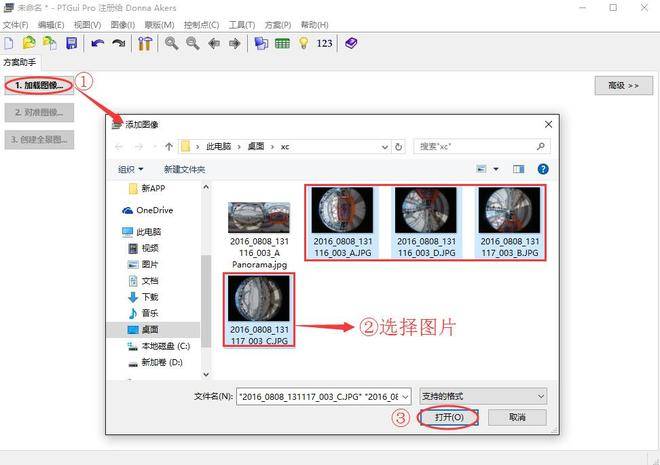This screenshot has width=660, height=465.
Task: Select the 方案助手 tab
Action: click(x=20, y=62)
